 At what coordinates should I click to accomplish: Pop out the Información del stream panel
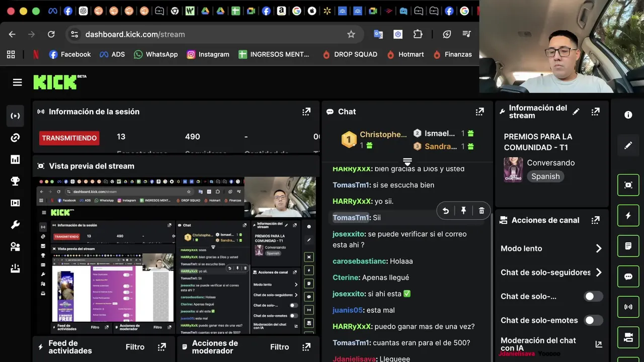click(x=596, y=112)
